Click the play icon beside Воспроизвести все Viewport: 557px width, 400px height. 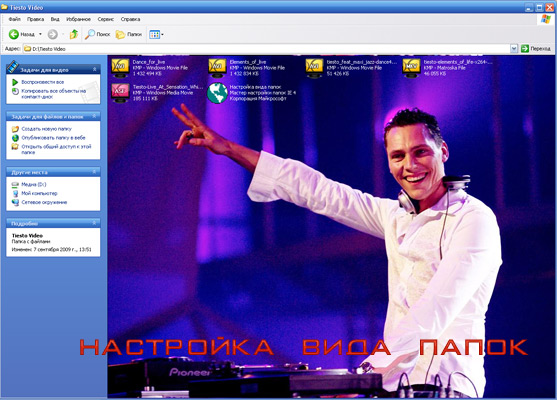coord(15,82)
